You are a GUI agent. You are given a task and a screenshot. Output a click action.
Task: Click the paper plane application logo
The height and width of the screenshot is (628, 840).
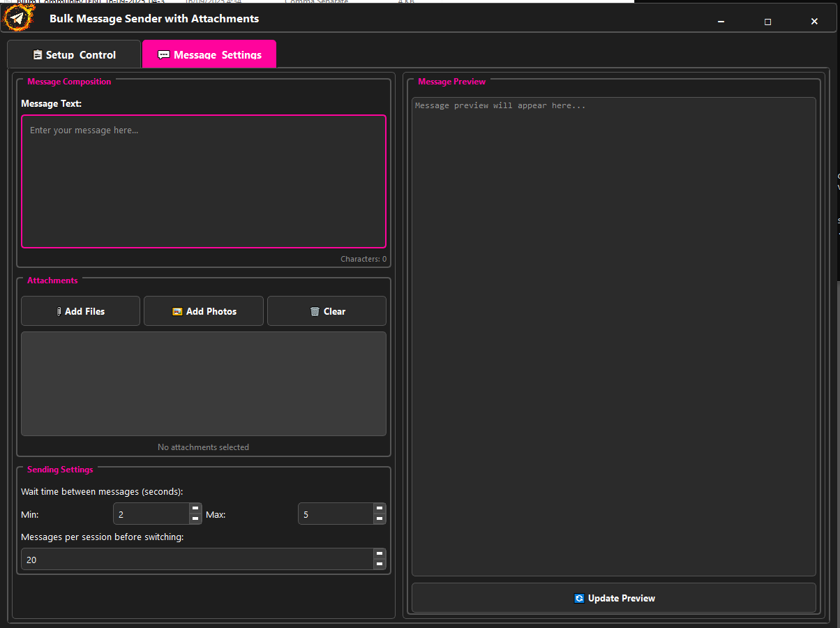[18, 17]
